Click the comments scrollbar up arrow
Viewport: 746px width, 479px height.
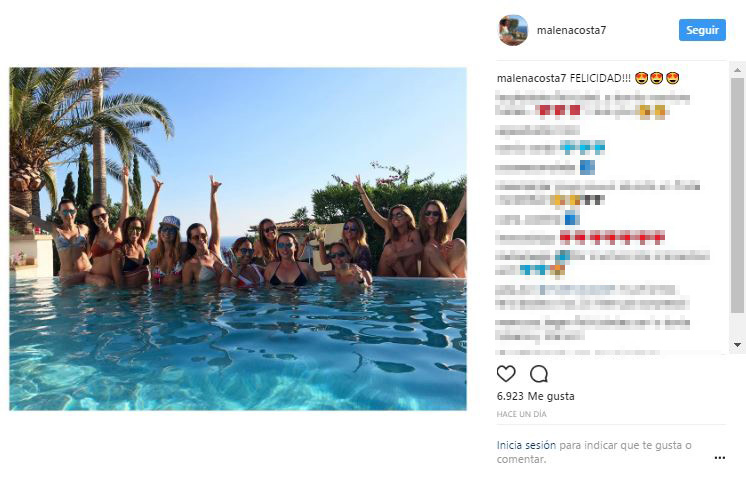click(x=737, y=70)
